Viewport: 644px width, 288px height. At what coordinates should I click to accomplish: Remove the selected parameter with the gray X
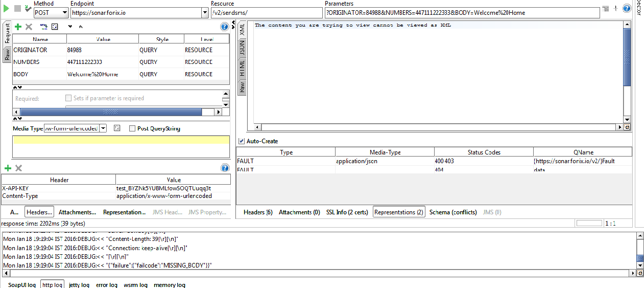tap(29, 27)
